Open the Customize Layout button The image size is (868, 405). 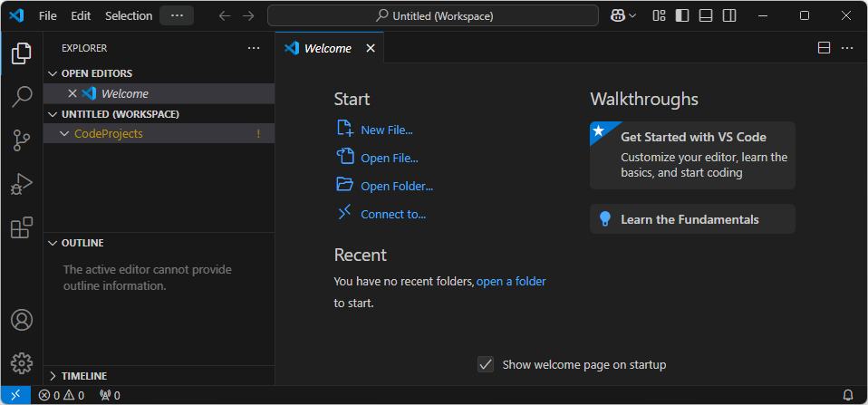pos(659,16)
